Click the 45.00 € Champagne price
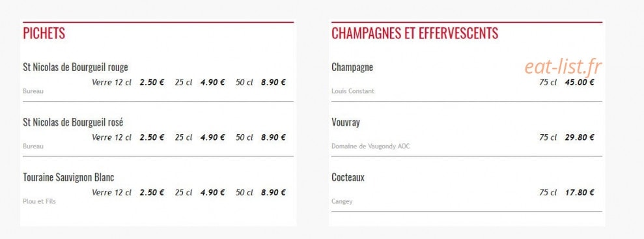 tap(580, 82)
